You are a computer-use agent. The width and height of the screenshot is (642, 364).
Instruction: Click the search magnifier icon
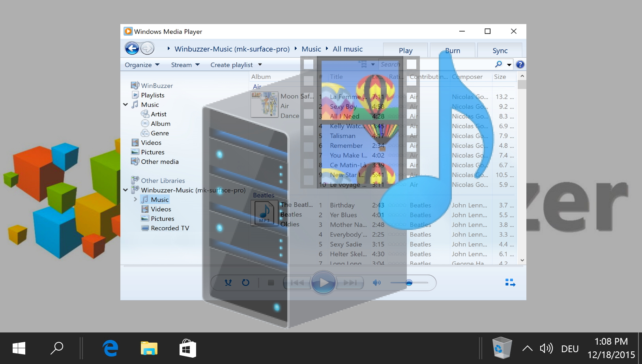[499, 64]
